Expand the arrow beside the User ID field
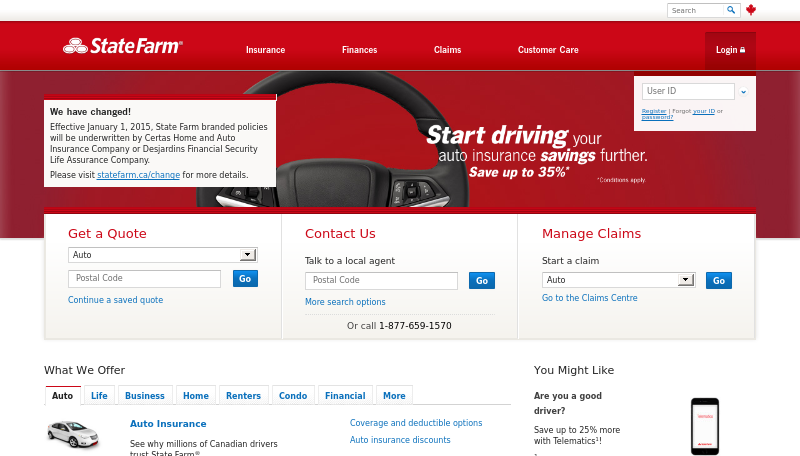 point(743,92)
